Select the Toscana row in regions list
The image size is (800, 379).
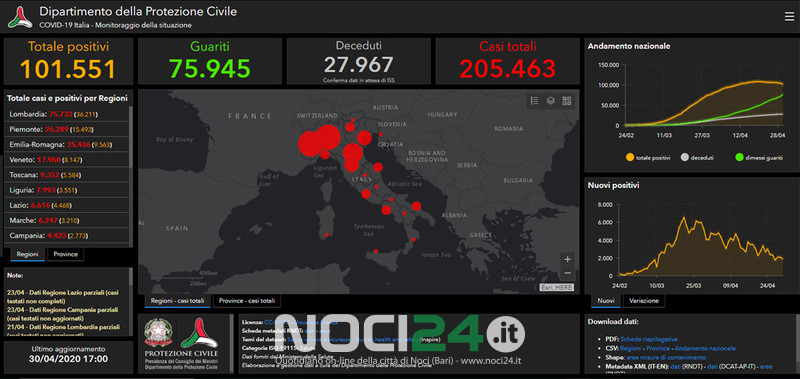coord(66,175)
